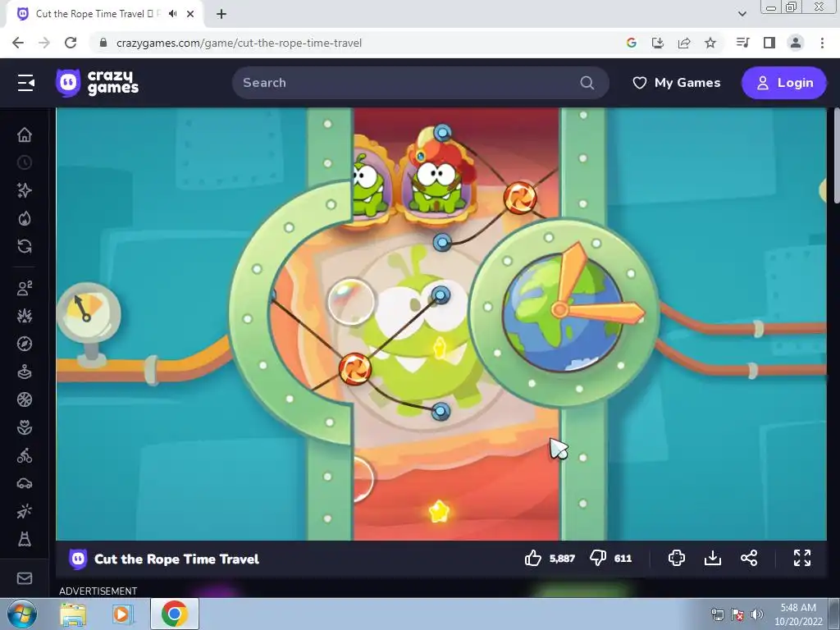Enter fullscreen mode for the game

click(x=802, y=558)
